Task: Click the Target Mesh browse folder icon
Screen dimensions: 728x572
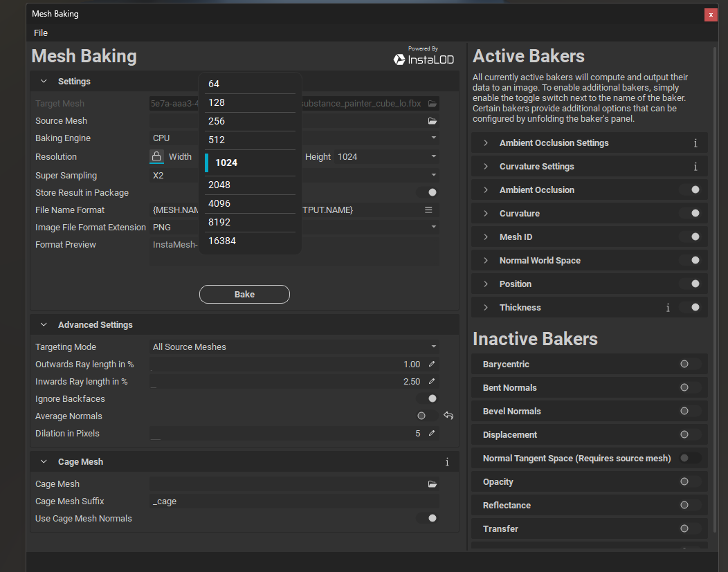Action: click(433, 104)
